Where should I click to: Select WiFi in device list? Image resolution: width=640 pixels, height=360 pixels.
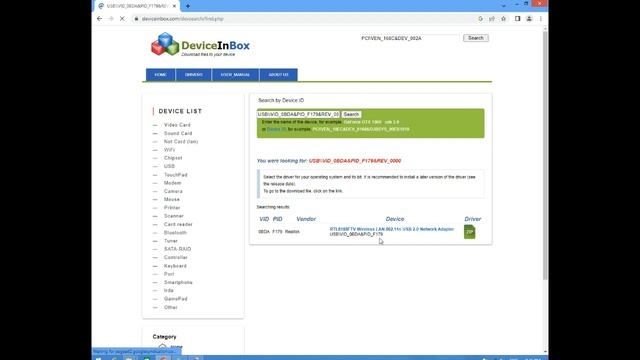coord(169,150)
